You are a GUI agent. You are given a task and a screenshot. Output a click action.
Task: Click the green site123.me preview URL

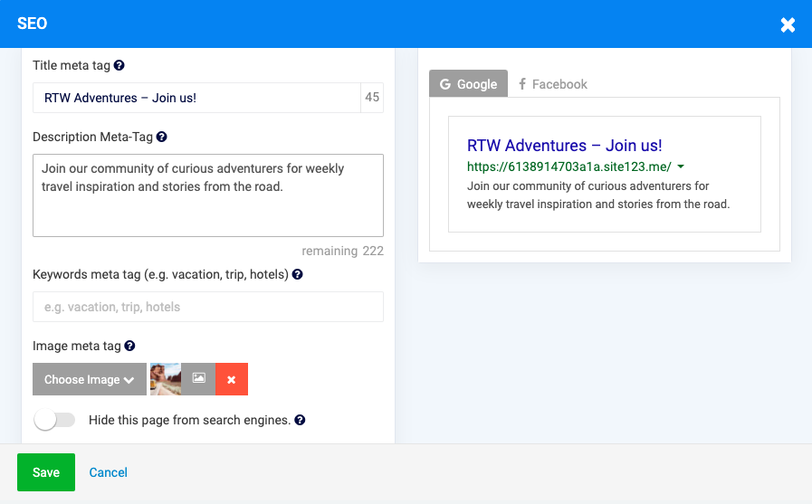click(569, 166)
